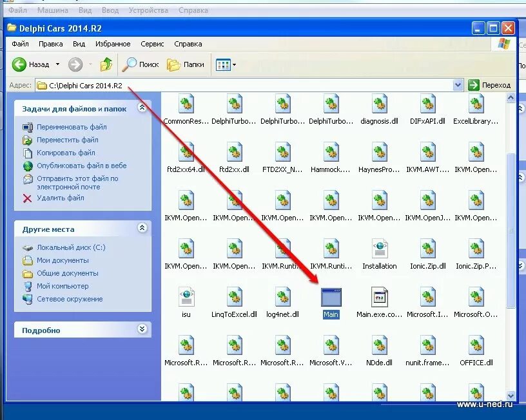The image size is (526, 420).
Task: Open the Избранное menu
Action: point(113,44)
